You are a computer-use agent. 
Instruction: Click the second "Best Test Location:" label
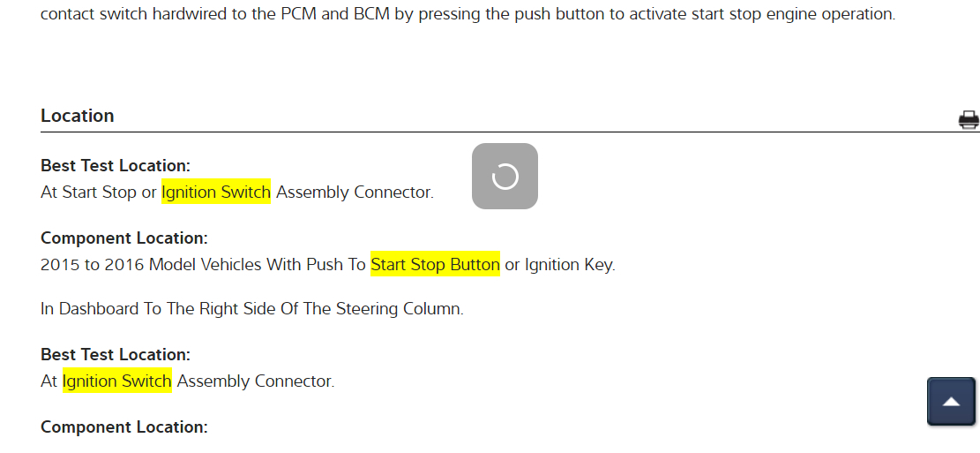(116, 354)
